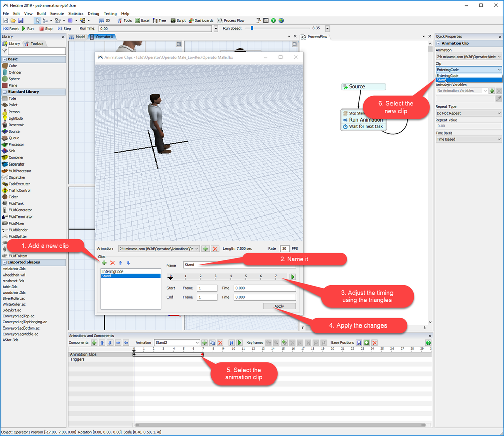Click the FPS Rate field showing 30
The width and height of the screenshot is (504, 436).
coord(284,249)
